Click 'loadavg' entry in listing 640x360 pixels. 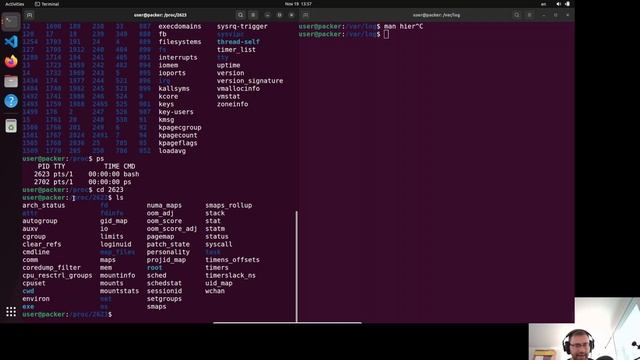(172, 151)
